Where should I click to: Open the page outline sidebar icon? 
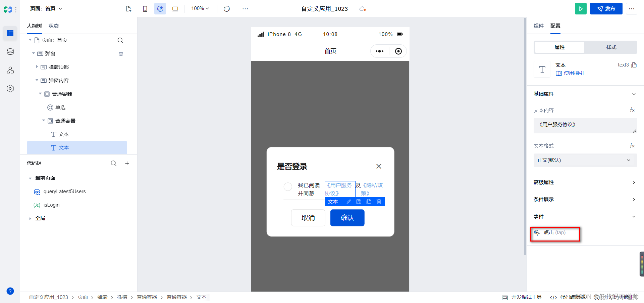point(10,33)
